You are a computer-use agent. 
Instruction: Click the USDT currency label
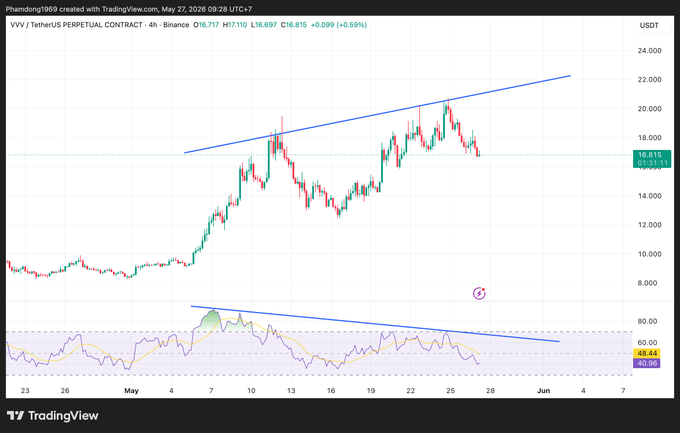point(649,26)
